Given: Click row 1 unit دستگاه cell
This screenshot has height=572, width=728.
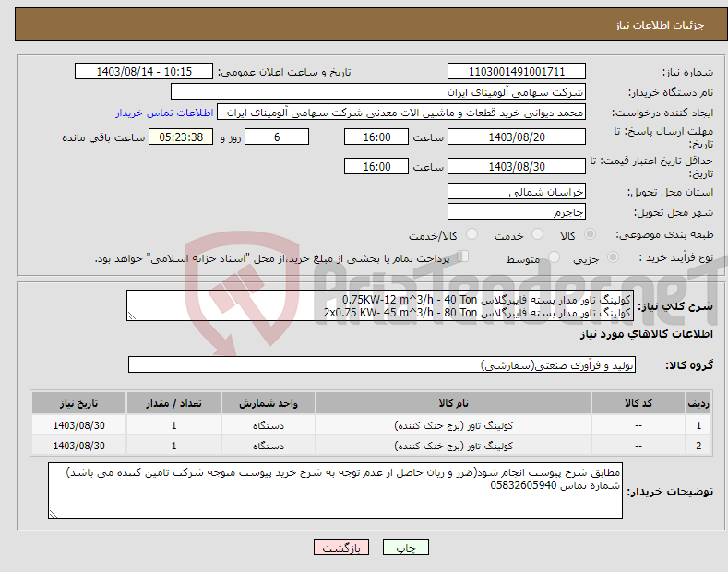Looking at the screenshot, I should pyautogui.click(x=269, y=425).
